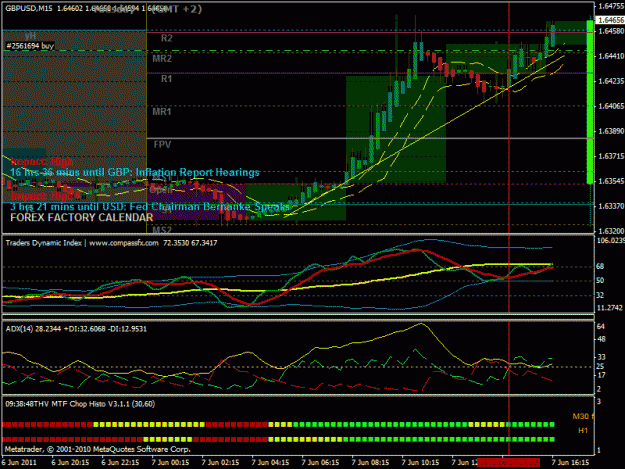Click the 1.64235 price scale value
The image size is (625, 469).
tap(611, 81)
